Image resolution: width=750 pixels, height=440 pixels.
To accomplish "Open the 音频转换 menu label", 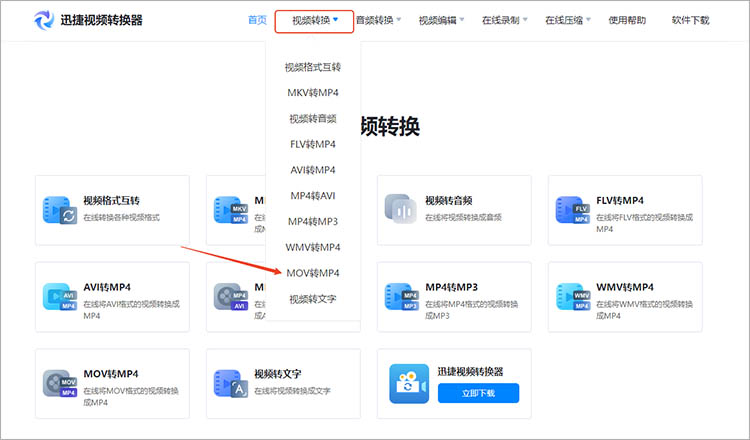I will (375, 20).
